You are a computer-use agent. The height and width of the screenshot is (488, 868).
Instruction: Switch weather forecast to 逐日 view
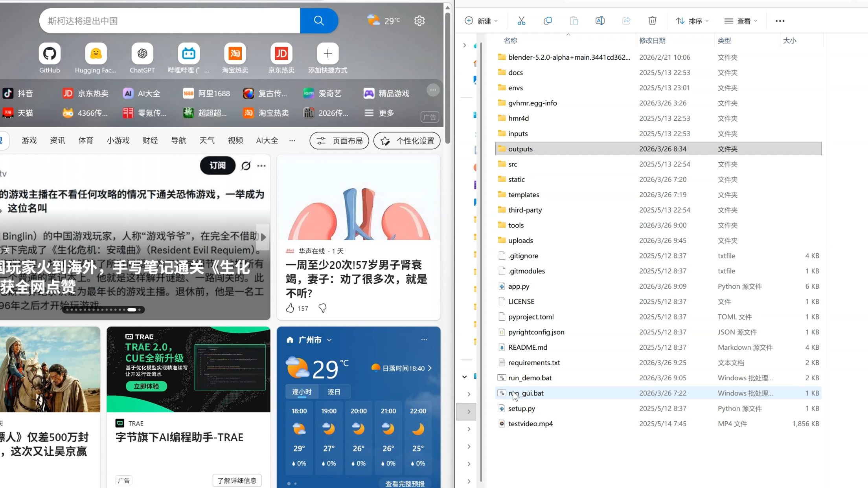click(x=334, y=392)
